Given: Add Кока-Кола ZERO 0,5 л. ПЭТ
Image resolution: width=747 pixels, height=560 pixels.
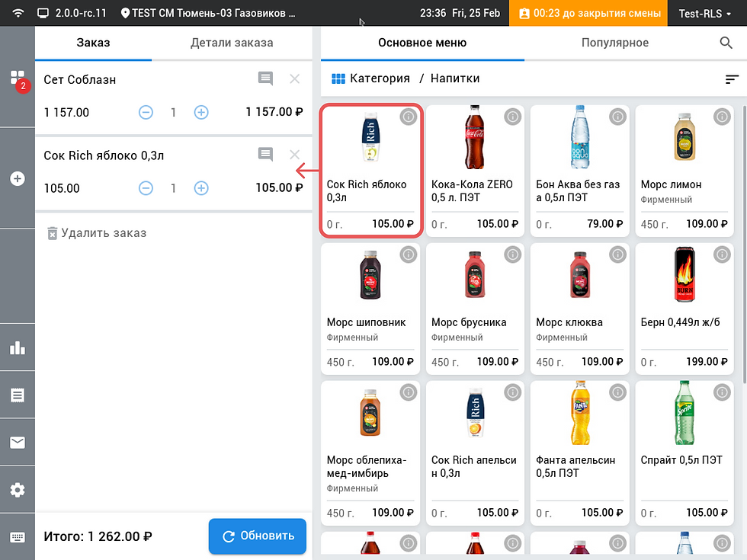Looking at the screenshot, I should [475, 171].
